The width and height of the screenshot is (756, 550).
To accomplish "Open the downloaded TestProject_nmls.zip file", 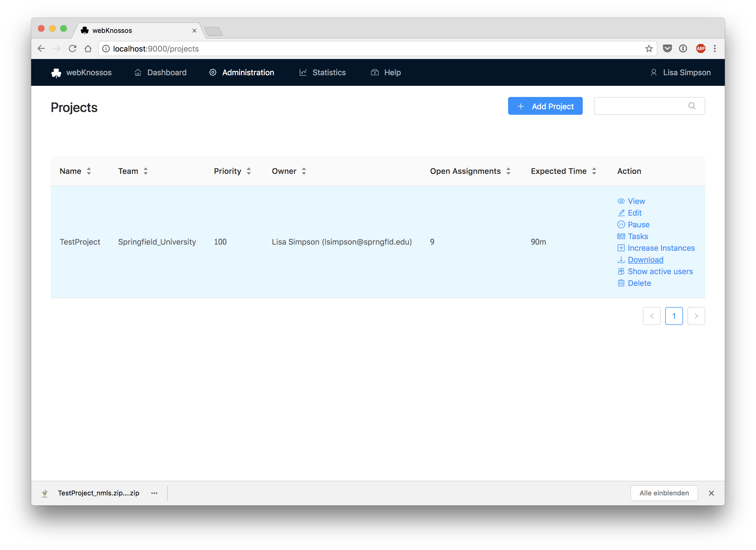I will tap(98, 493).
